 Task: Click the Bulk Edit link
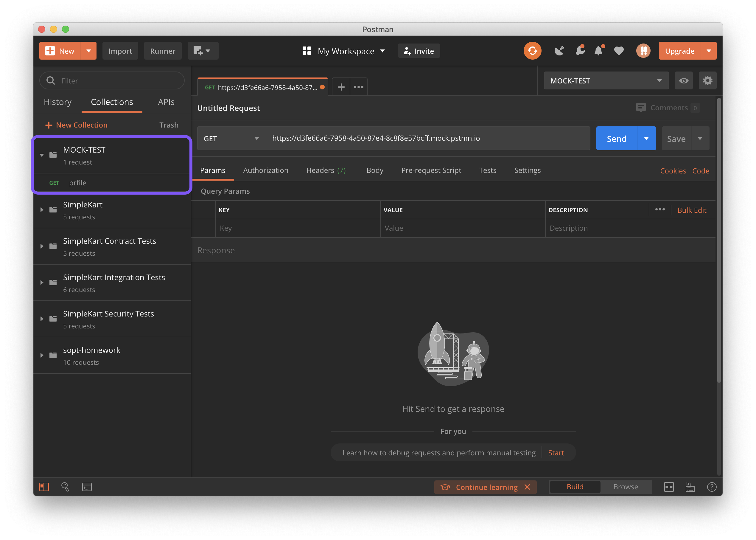click(x=692, y=210)
